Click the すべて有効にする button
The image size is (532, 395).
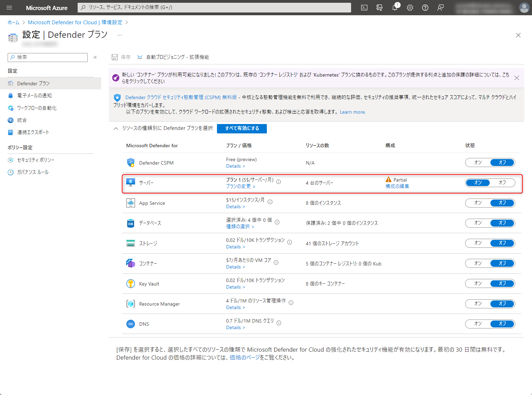tap(242, 129)
